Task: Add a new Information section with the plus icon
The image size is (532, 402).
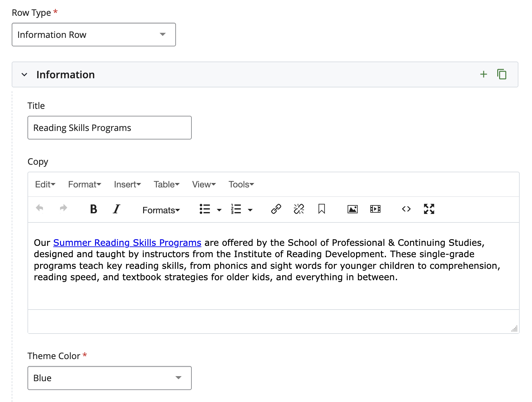Action: click(483, 74)
